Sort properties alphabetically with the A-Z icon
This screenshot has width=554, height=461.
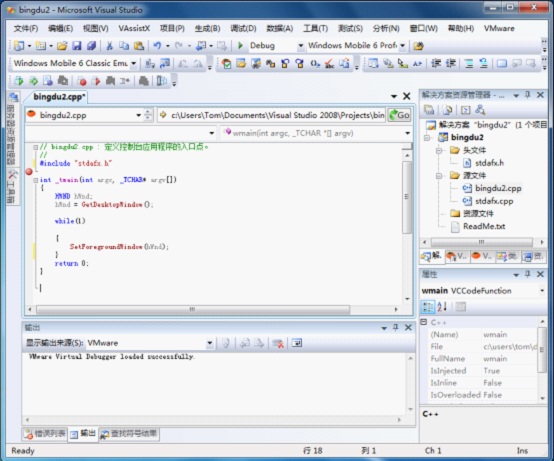442,307
